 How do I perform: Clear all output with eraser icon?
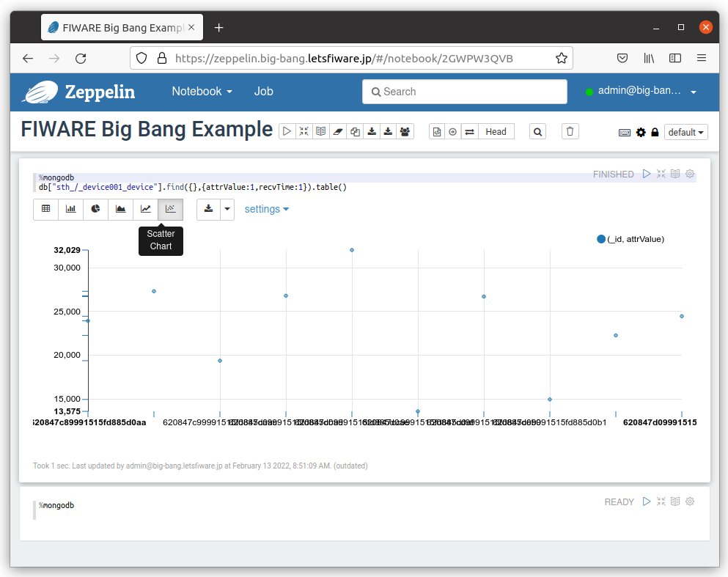(337, 131)
